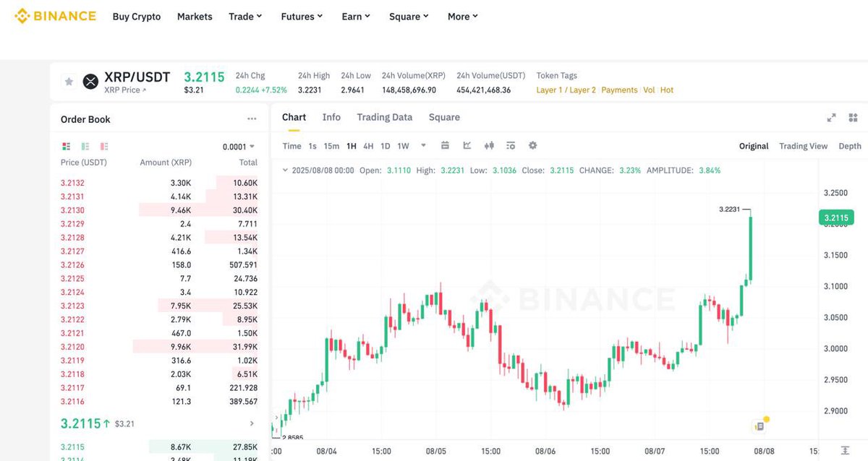
Task: Click the sell order at price 3.2128
Action: (159, 238)
